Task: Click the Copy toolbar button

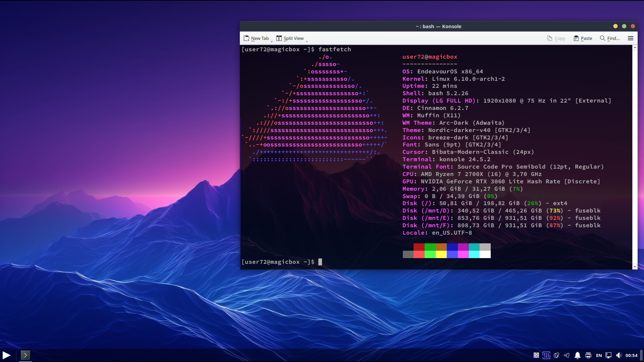Action: (556, 38)
